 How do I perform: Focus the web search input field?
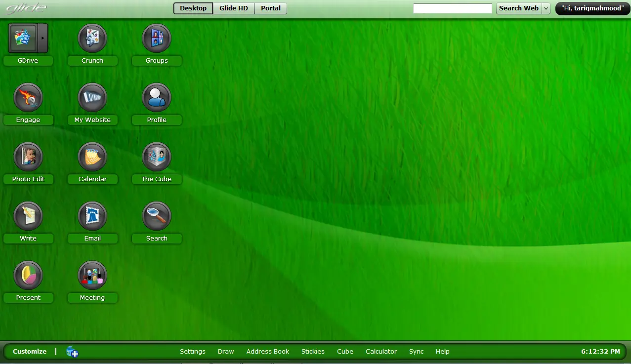click(453, 8)
